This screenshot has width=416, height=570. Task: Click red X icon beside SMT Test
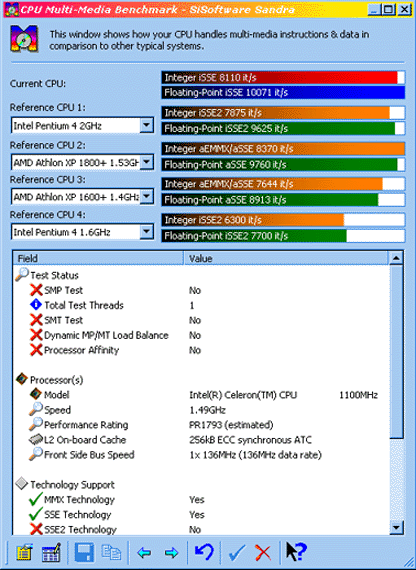[36, 320]
